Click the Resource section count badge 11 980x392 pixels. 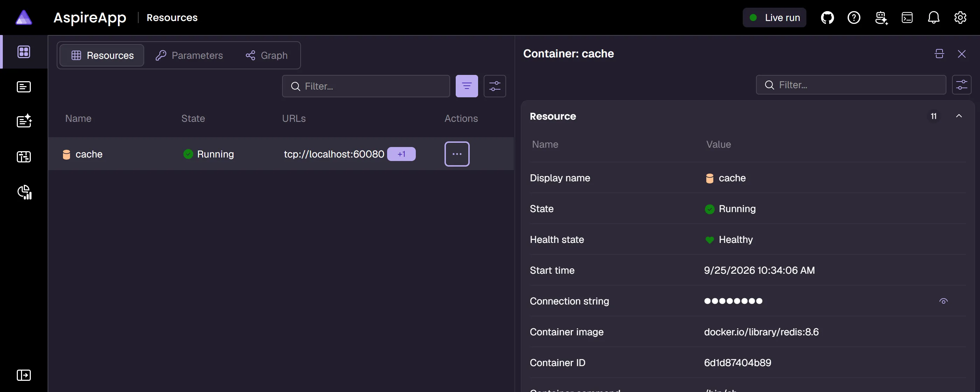pyautogui.click(x=933, y=116)
